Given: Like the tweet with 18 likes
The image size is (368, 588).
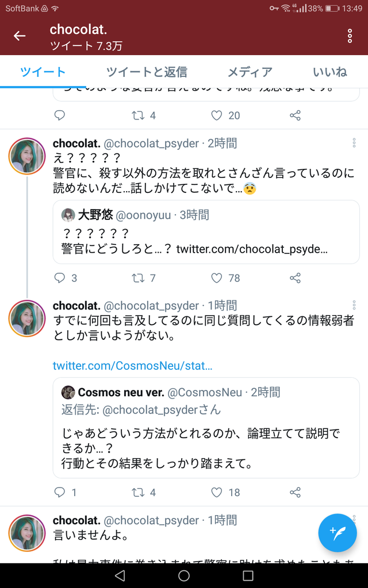Looking at the screenshot, I should pos(216,492).
